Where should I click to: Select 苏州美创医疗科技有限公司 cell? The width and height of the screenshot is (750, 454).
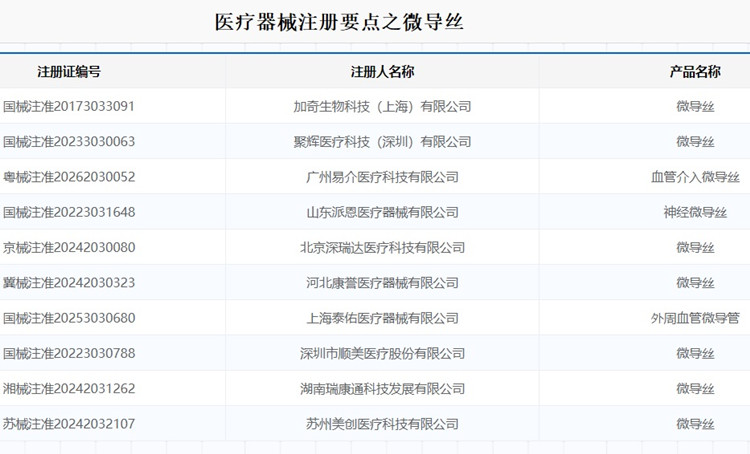pyautogui.click(x=382, y=424)
